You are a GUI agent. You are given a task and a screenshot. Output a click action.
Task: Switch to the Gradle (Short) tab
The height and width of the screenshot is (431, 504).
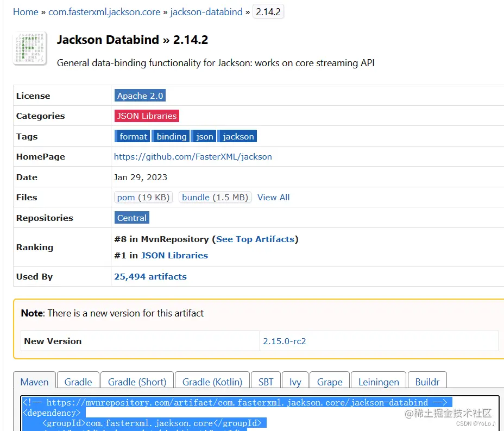coord(137,382)
